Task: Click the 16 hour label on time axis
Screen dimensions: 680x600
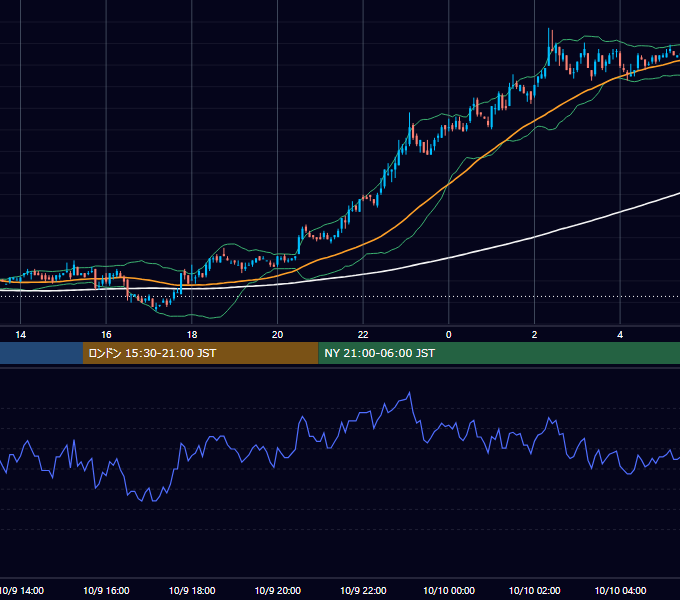Action: pos(106,335)
